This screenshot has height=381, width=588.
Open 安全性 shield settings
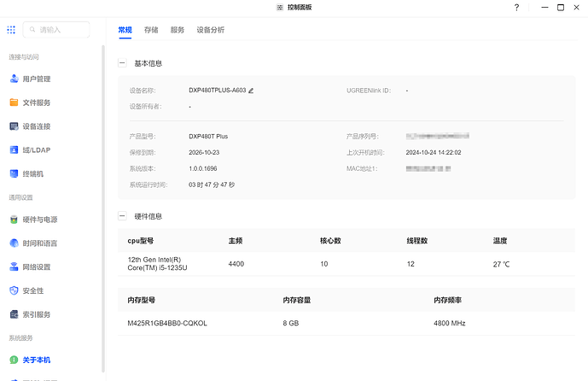tap(32, 290)
